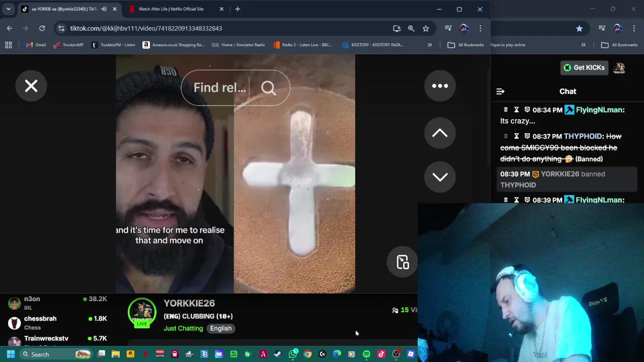Click the blue bookmark star in background window
The width and height of the screenshot is (644, 362).
point(579,28)
